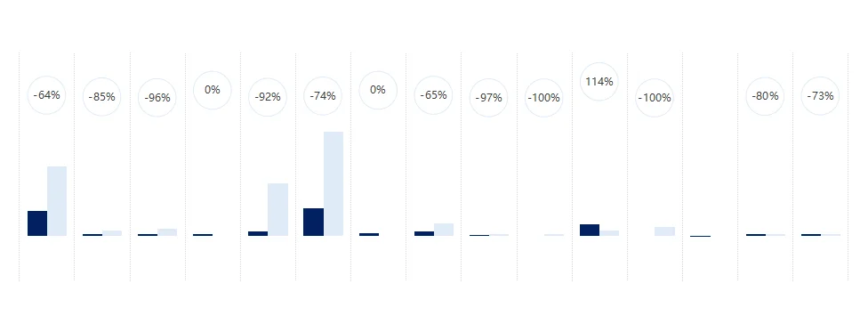Screen dimensions: 868x332
Task: Select the -85% change bubble
Action: click(102, 97)
